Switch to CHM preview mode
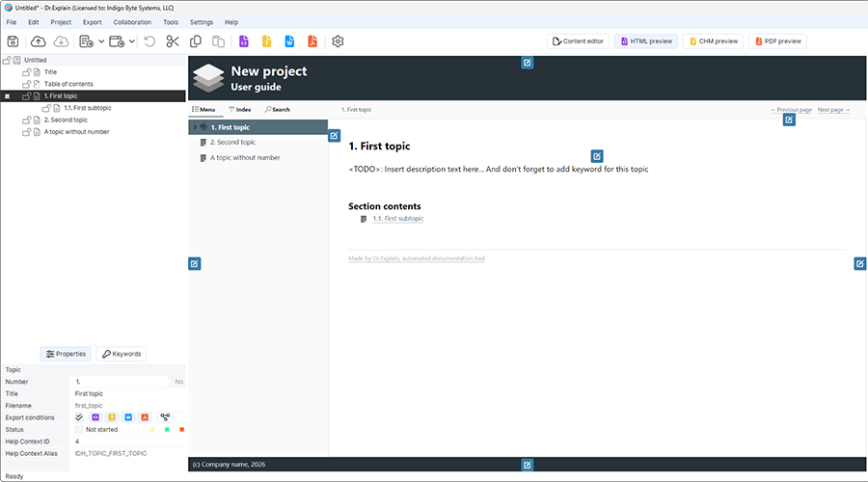This screenshot has width=868, height=482. click(x=713, y=40)
